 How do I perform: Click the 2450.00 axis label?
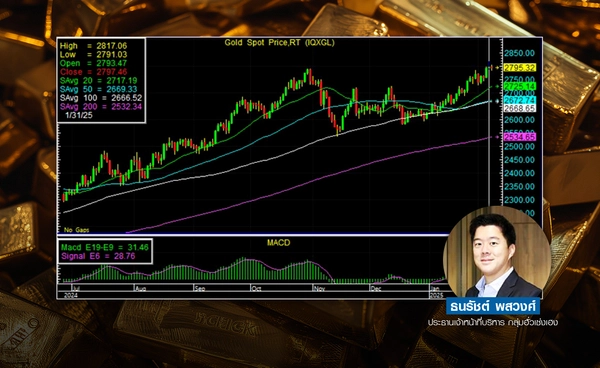click(x=519, y=160)
